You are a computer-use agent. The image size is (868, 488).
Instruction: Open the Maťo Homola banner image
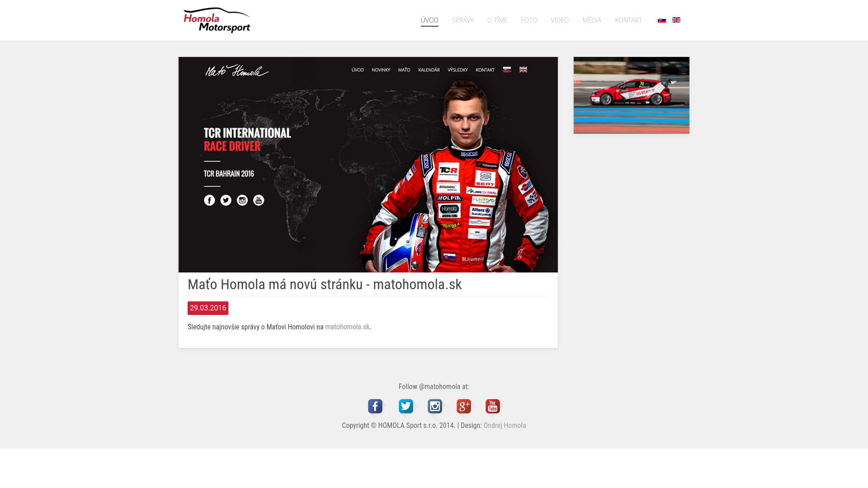(368, 164)
